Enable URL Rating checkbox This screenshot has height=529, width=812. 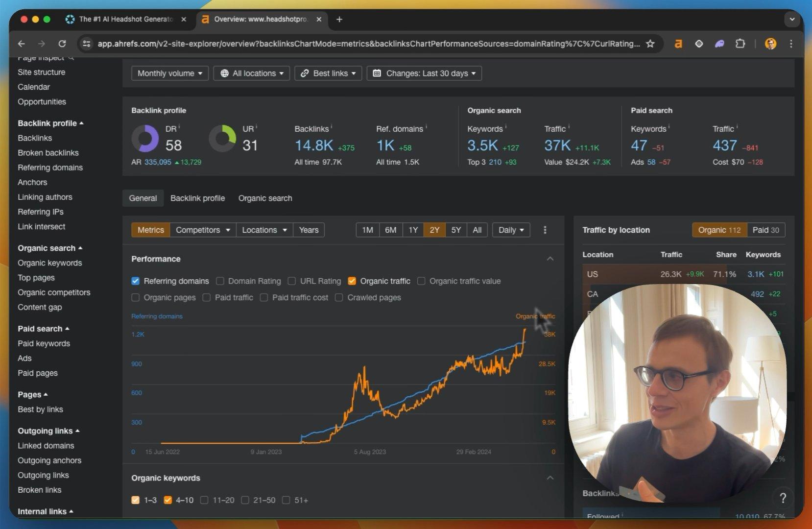click(292, 281)
